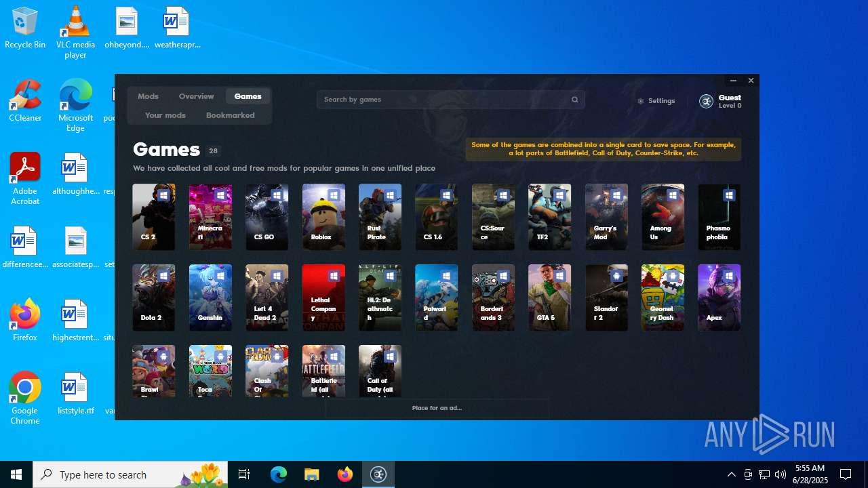Open File Explorer from the taskbar
Image resolution: width=868 pixels, height=488 pixels.
point(311,474)
